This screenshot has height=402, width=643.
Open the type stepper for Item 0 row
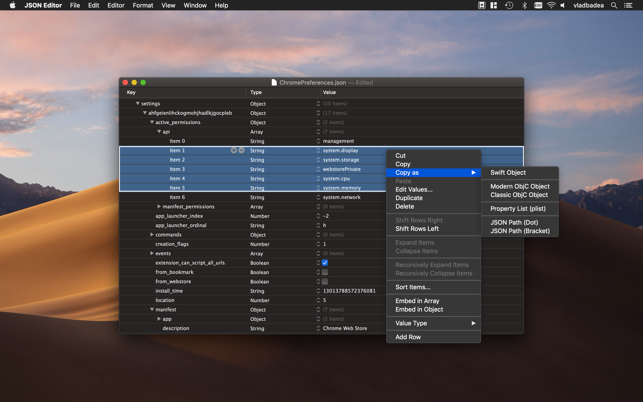pyautogui.click(x=318, y=141)
